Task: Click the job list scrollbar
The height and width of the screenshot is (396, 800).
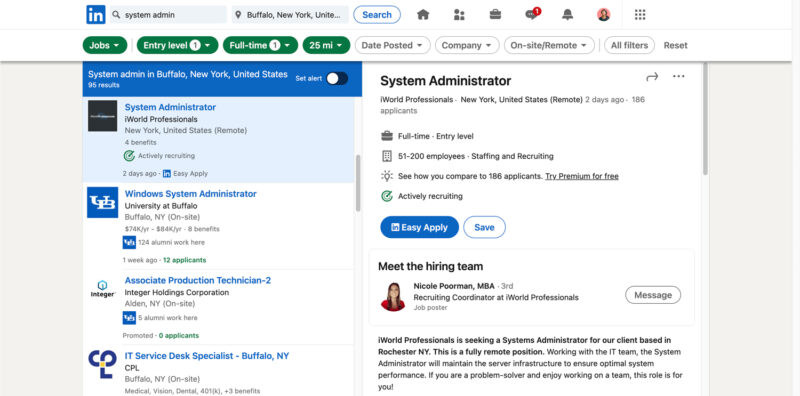Action: click(358, 183)
